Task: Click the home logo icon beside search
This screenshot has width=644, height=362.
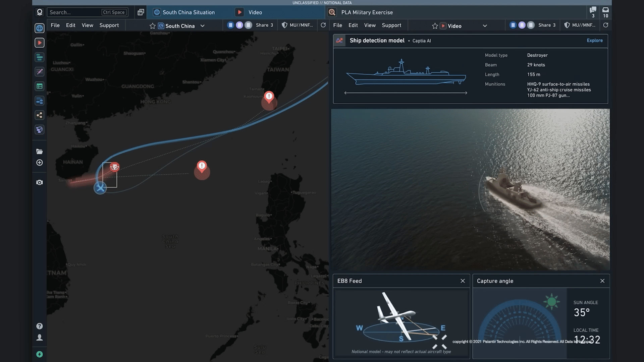Action: [x=40, y=12]
